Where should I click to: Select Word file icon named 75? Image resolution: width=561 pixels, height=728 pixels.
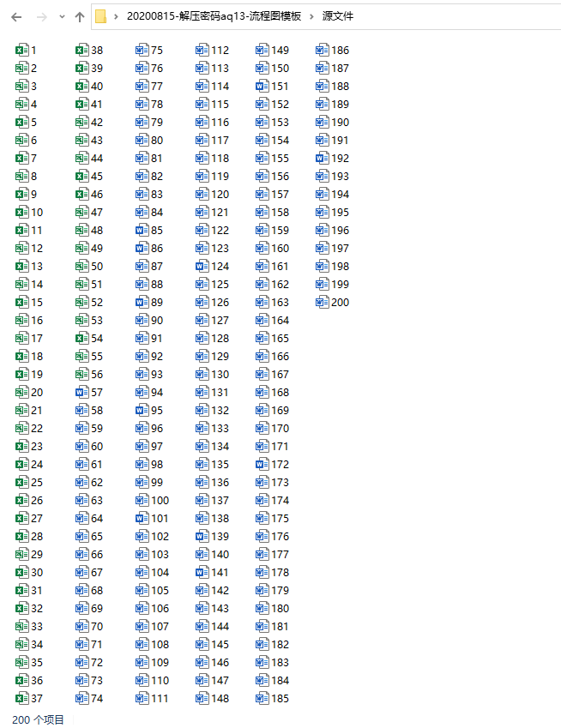pyautogui.click(x=142, y=50)
